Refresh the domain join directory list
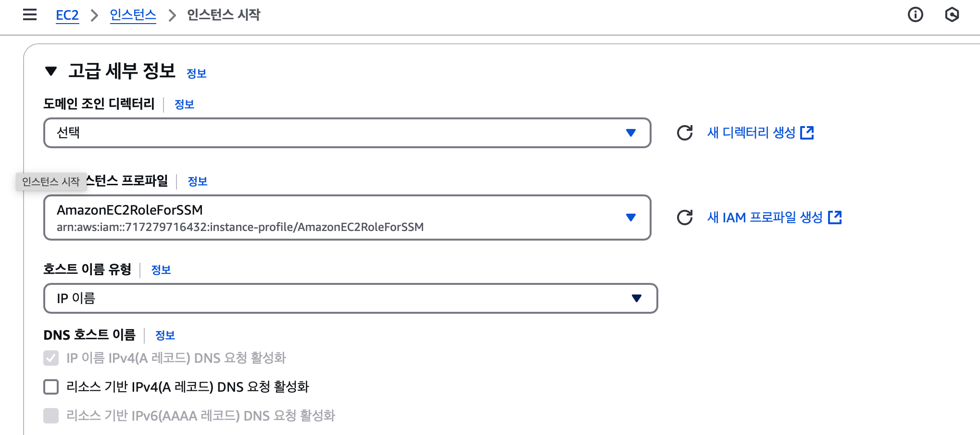The height and width of the screenshot is (435, 980). 685,133
